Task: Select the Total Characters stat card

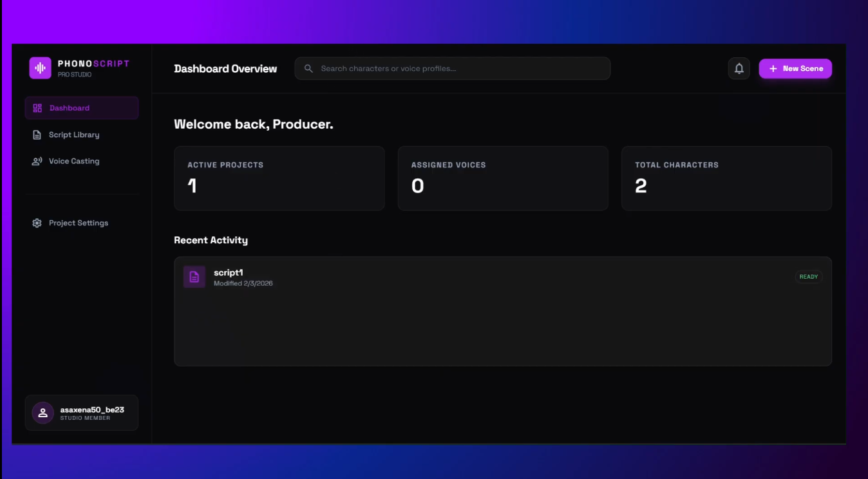Action: coord(726,178)
